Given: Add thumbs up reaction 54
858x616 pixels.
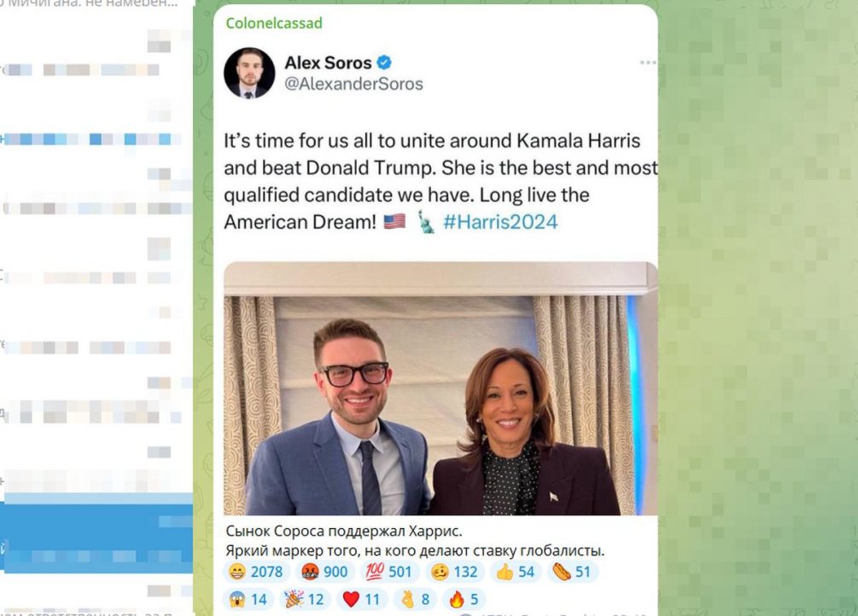Looking at the screenshot, I should [x=515, y=572].
